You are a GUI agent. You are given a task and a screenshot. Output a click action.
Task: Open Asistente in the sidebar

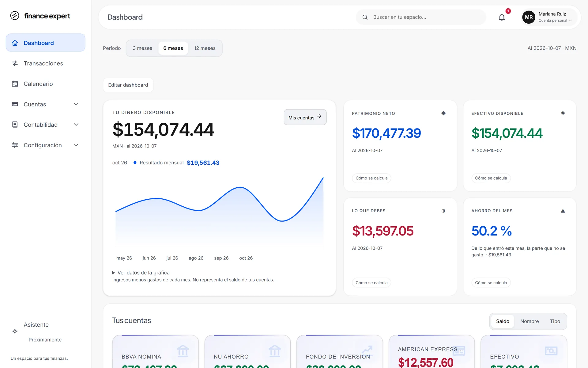coord(45,331)
